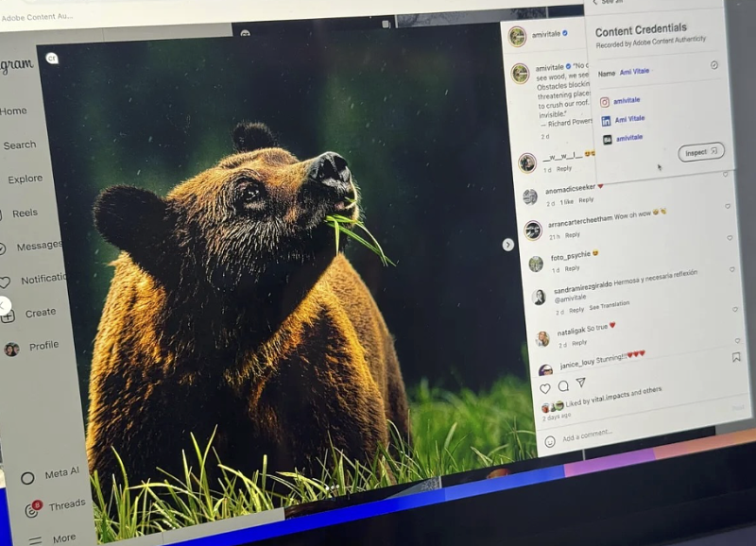Click amivitale avatar in the post header
Image resolution: width=756 pixels, height=546 pixels.
tap(517, 37)
